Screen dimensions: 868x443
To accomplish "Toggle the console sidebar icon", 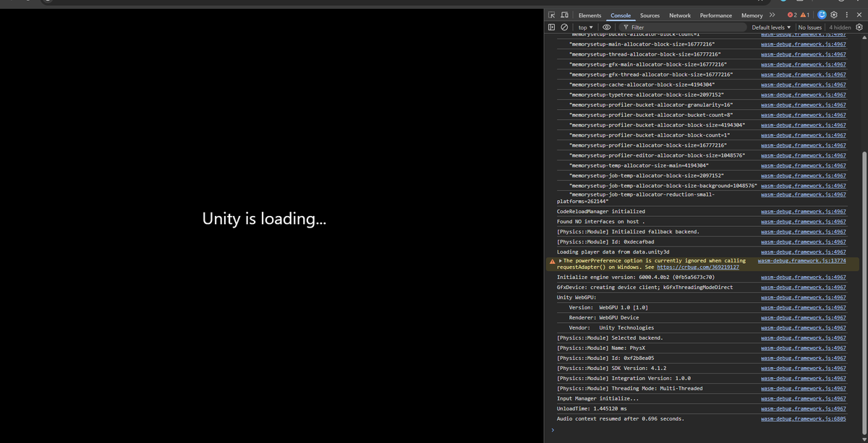I will pyautogui.click(x=552, y=27).
